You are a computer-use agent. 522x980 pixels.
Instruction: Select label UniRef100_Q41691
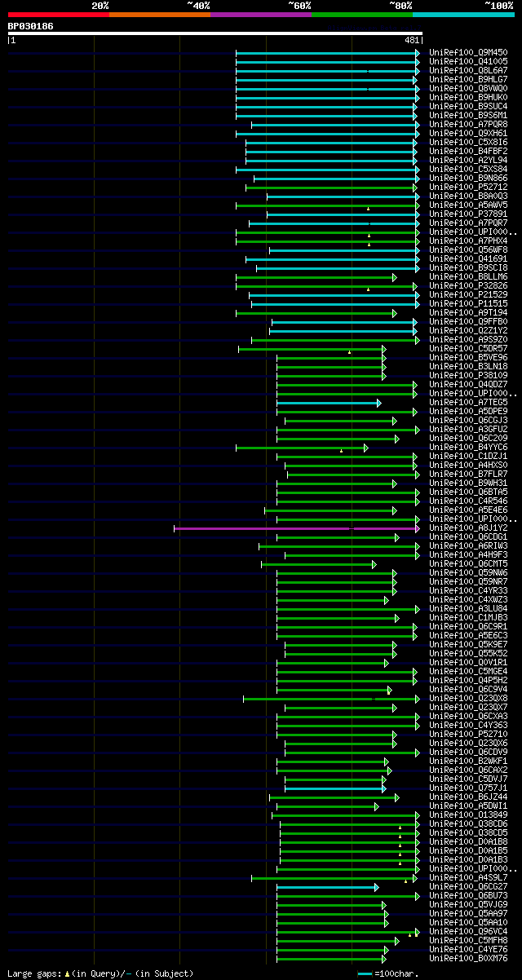coord(468,258)
